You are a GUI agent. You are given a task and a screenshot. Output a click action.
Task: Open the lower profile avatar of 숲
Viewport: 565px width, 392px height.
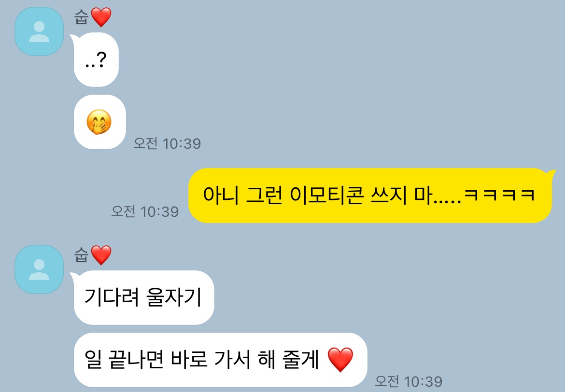click(x=39, y=269)
